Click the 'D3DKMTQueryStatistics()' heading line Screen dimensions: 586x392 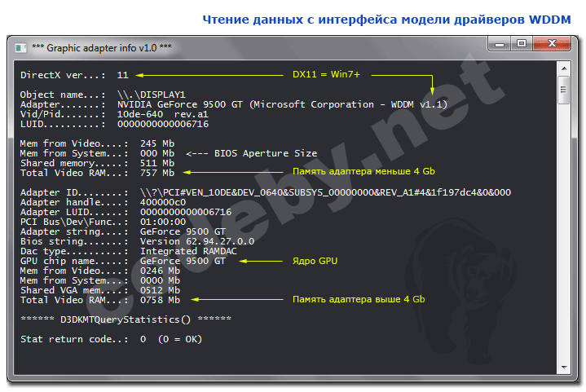[x=126, y=319]
